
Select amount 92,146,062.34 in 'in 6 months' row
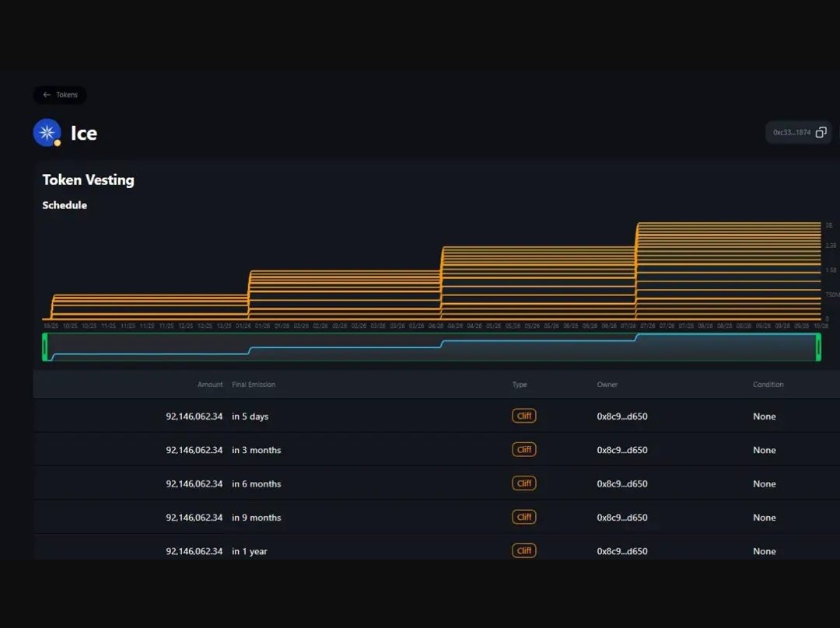194,484
